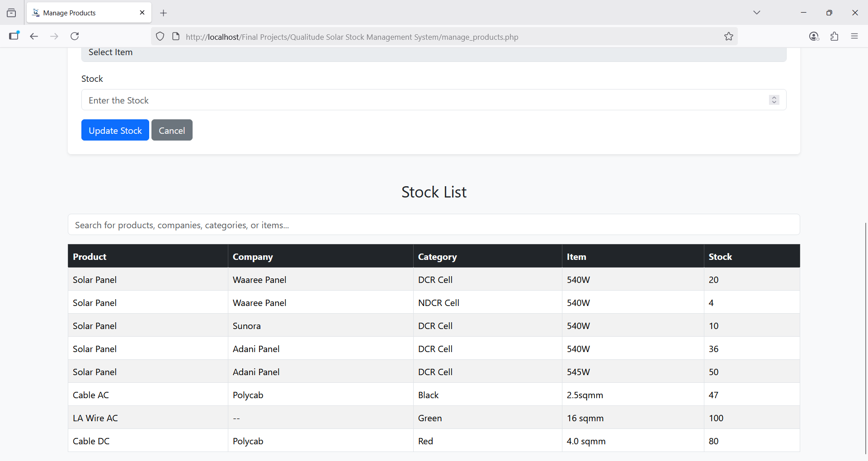Click the browser reload page icon
This screenshot has height=461, width=868.
click(75, 36)
